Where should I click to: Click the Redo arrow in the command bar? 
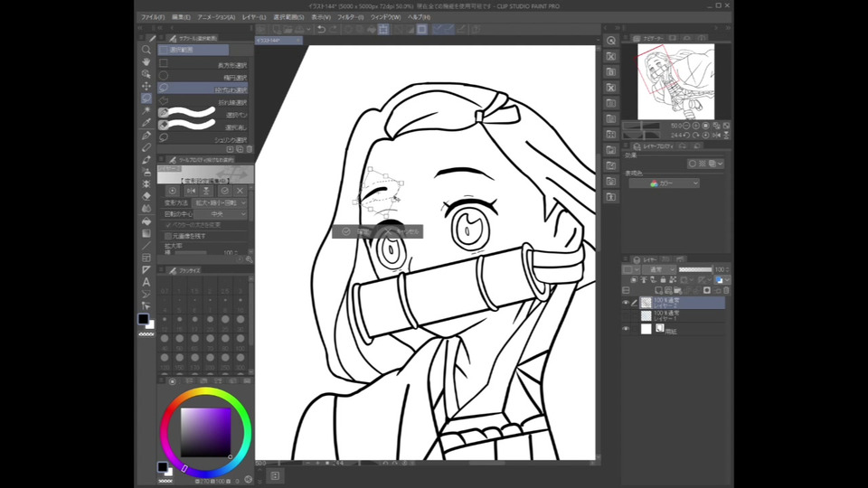click(334, 29)
